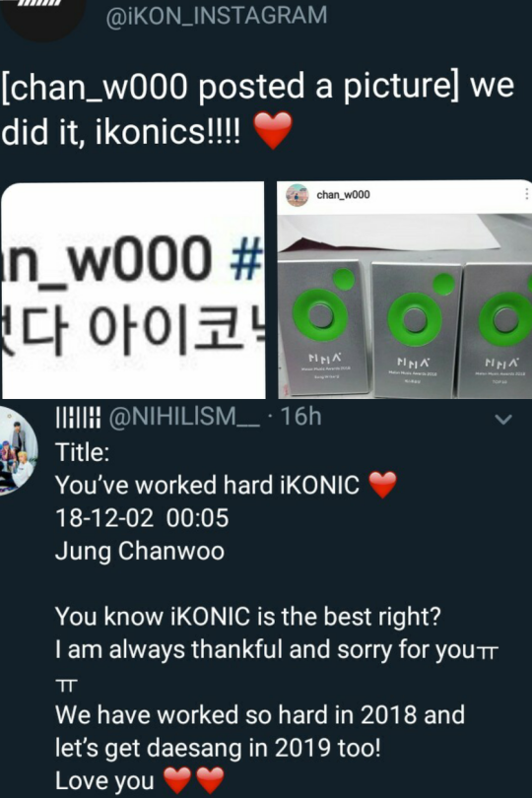Click the heart after "You've worked hard iKONIC"
The image size is (532, 798).
tap(383, 485)
